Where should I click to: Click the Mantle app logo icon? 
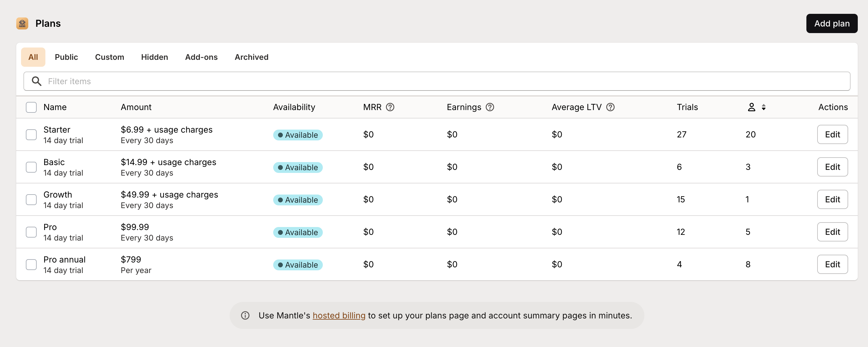[22, 23]
